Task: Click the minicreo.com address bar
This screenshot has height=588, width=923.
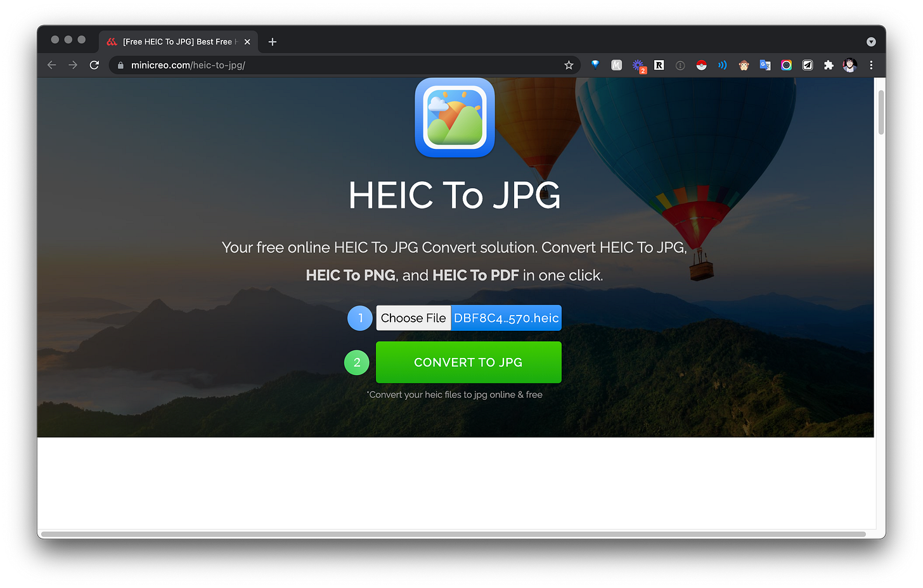Action: [345, 65]
